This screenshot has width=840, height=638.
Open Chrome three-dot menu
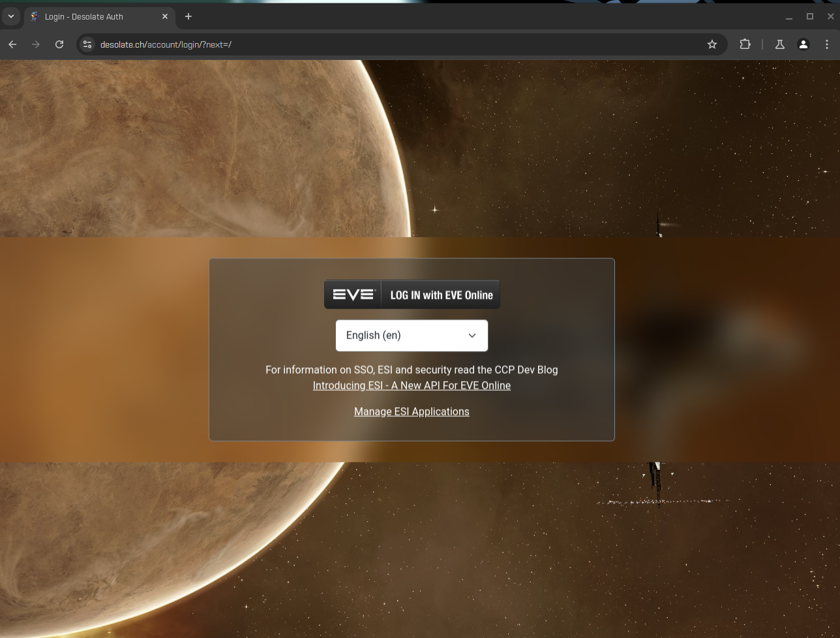pos(827,44)
